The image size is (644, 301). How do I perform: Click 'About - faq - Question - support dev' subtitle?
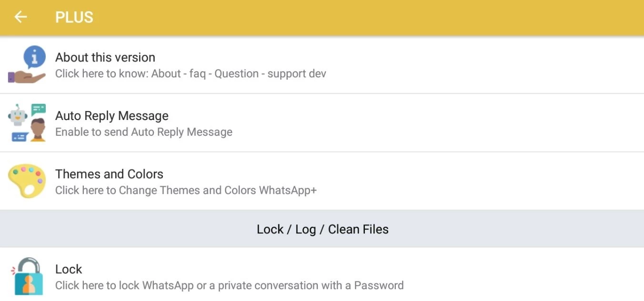[x=191, y=74]
